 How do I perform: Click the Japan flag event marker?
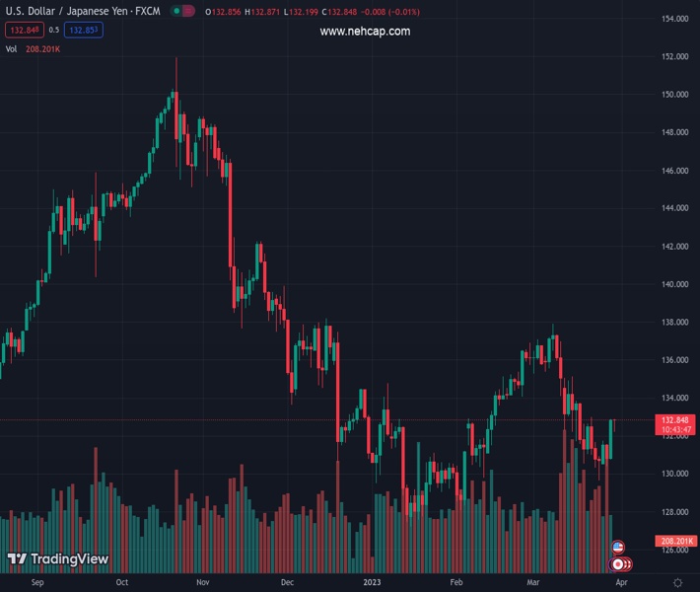(x=619, y=564)
